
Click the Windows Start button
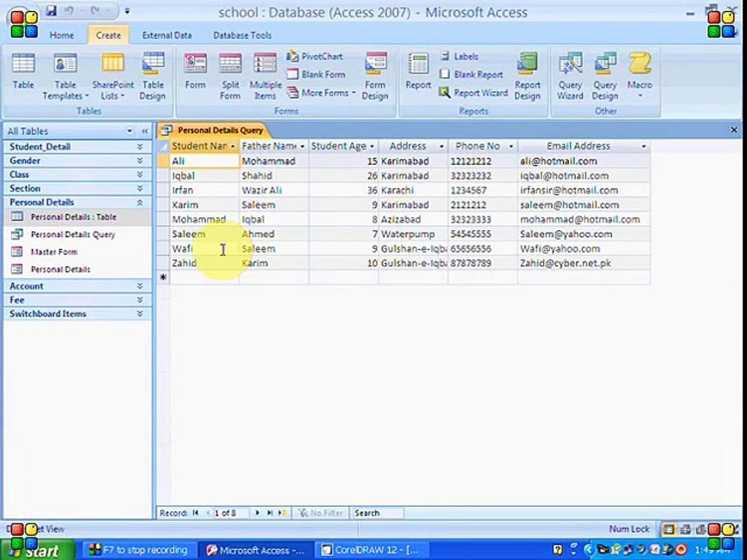tap(37, 551)
